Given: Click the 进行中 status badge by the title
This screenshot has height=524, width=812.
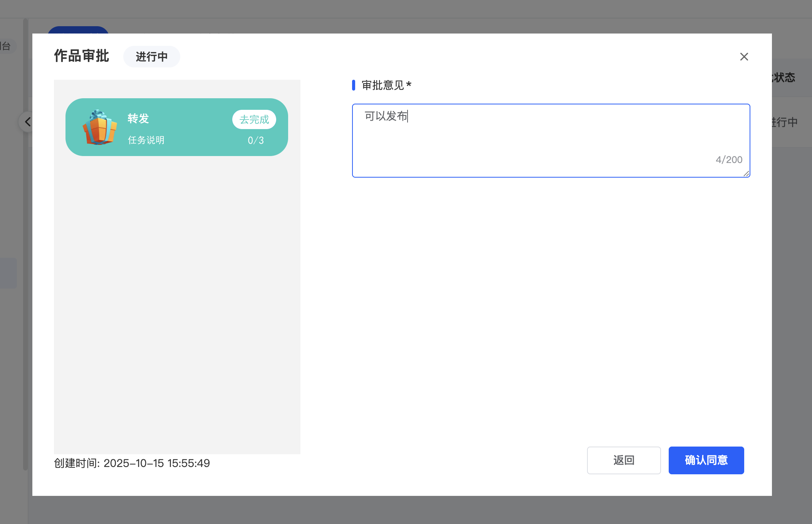Looking at the screenshot, I should click(151, 57).
